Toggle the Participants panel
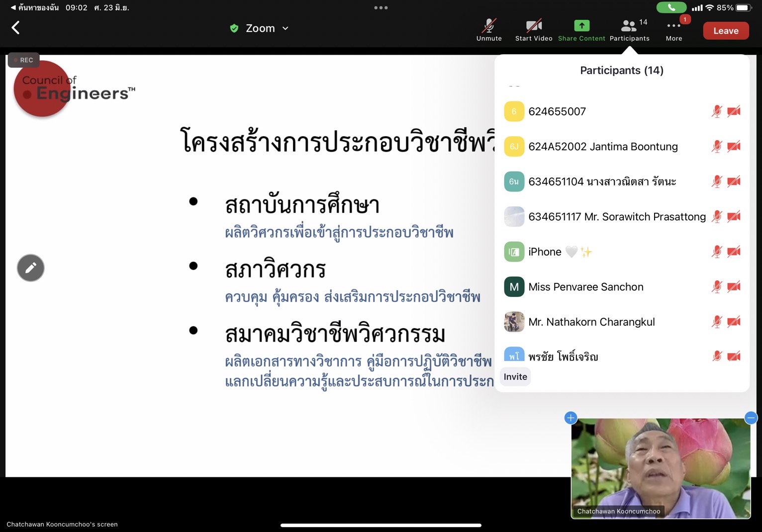Screen dimensions: 762x532 point(629,30)
